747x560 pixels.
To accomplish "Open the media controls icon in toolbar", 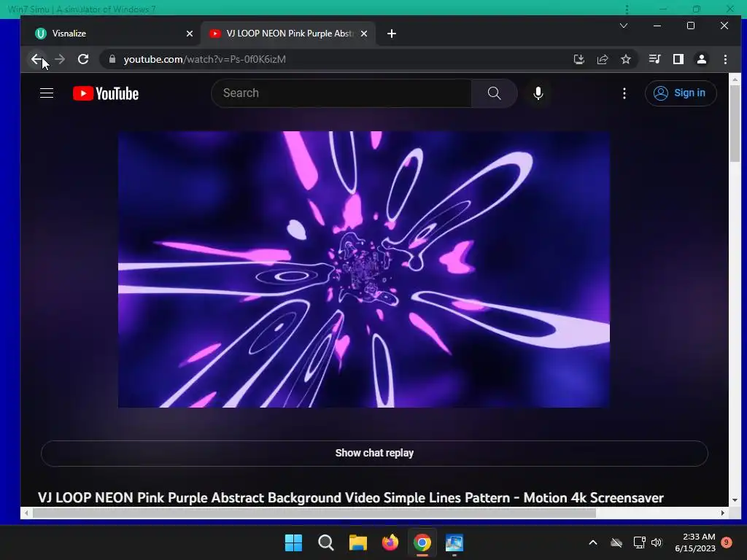I will click(654, 59).
